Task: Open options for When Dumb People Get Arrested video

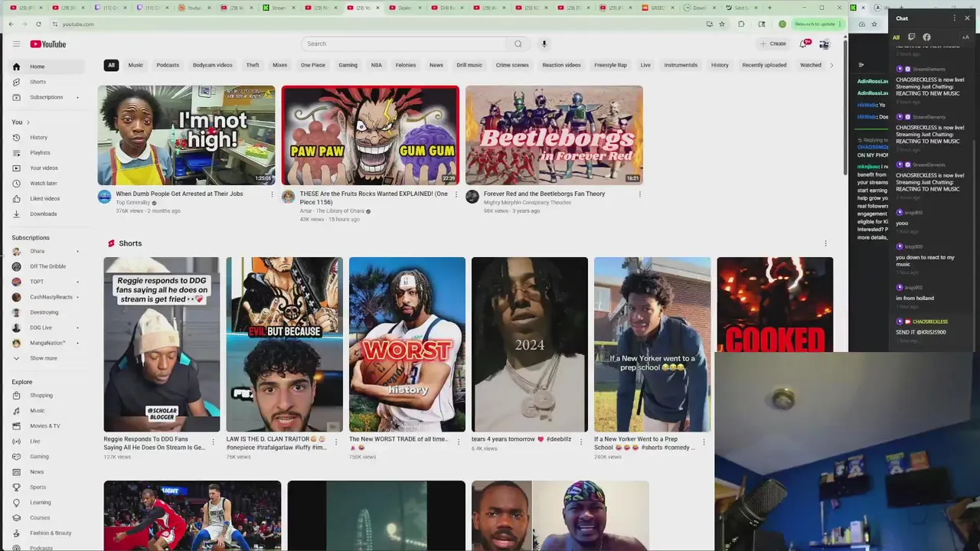Action: (272, 194)
